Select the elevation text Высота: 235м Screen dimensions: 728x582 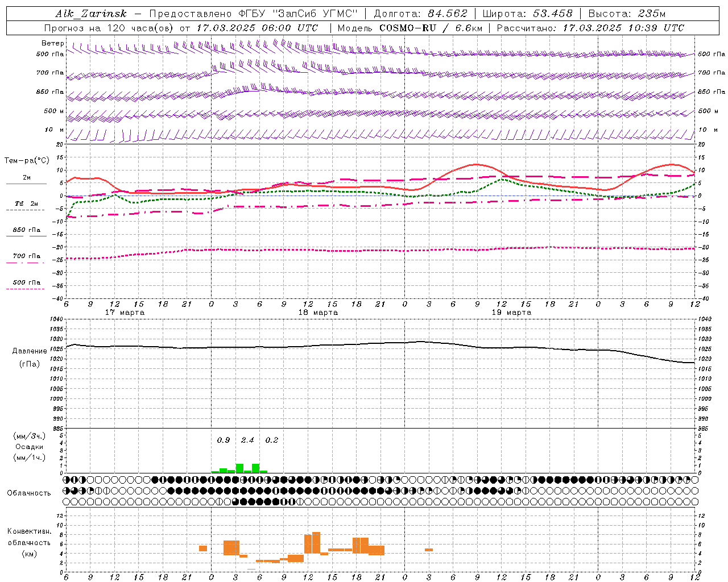(x=627, y=14)
